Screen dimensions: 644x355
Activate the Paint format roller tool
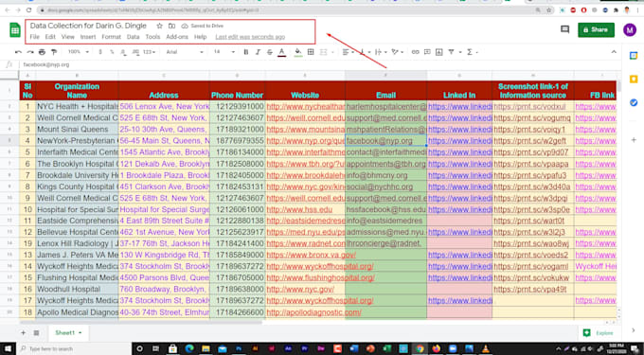(54, 52)
